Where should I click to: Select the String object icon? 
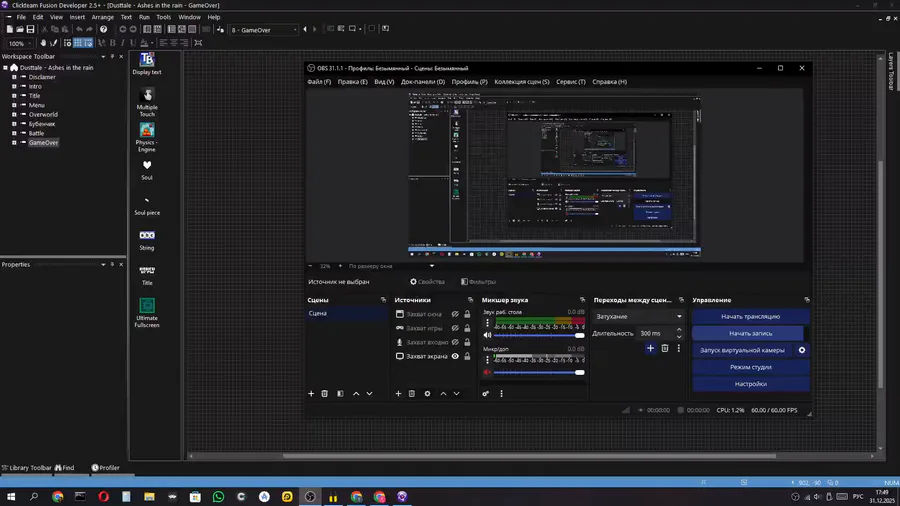[147, 235]
